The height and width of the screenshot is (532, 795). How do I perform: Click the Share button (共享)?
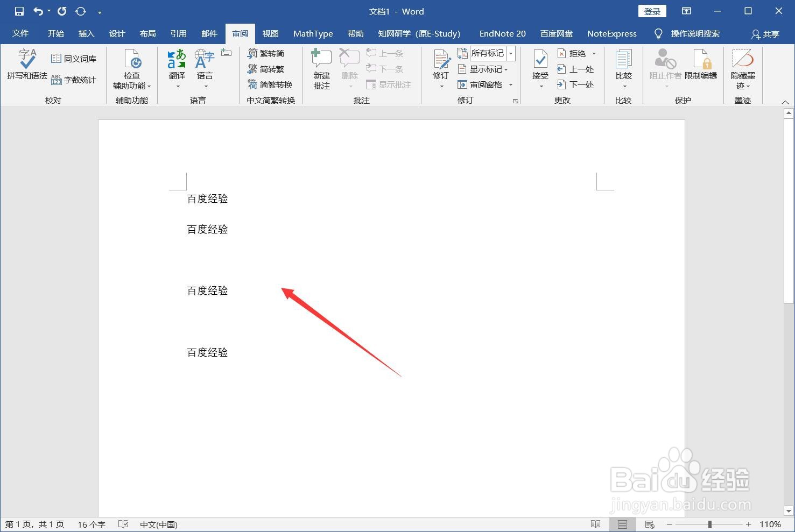[x=765, y=34]
